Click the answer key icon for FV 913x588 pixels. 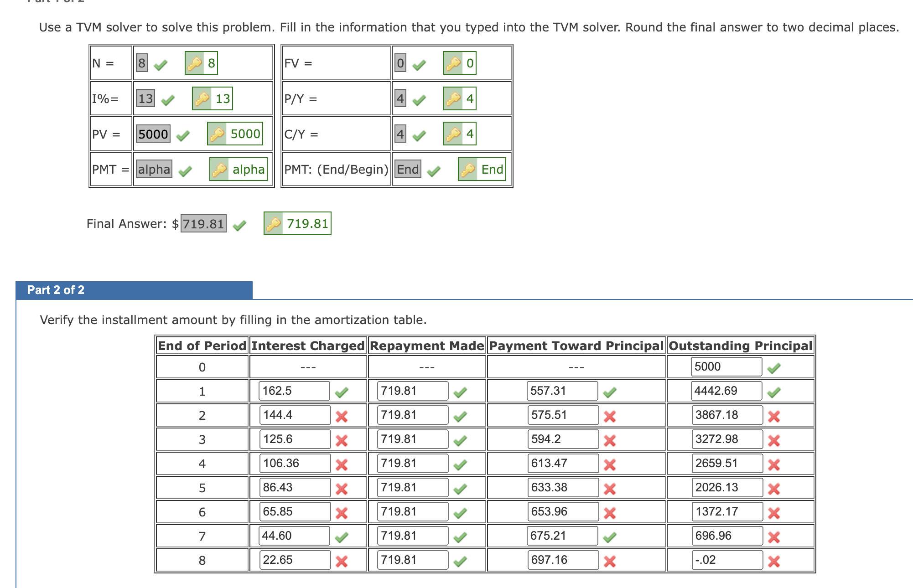[454, 63]
